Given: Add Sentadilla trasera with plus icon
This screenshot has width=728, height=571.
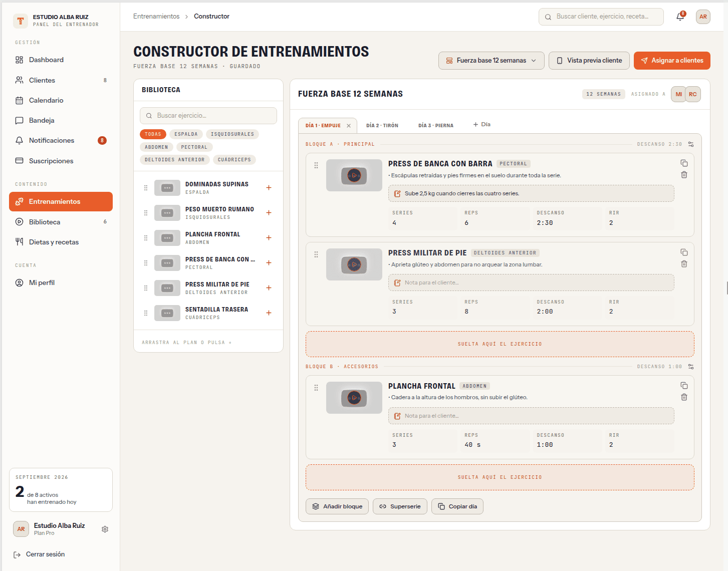Looking at the screenshot, I should pyautogui.click(x=269, y=313).
